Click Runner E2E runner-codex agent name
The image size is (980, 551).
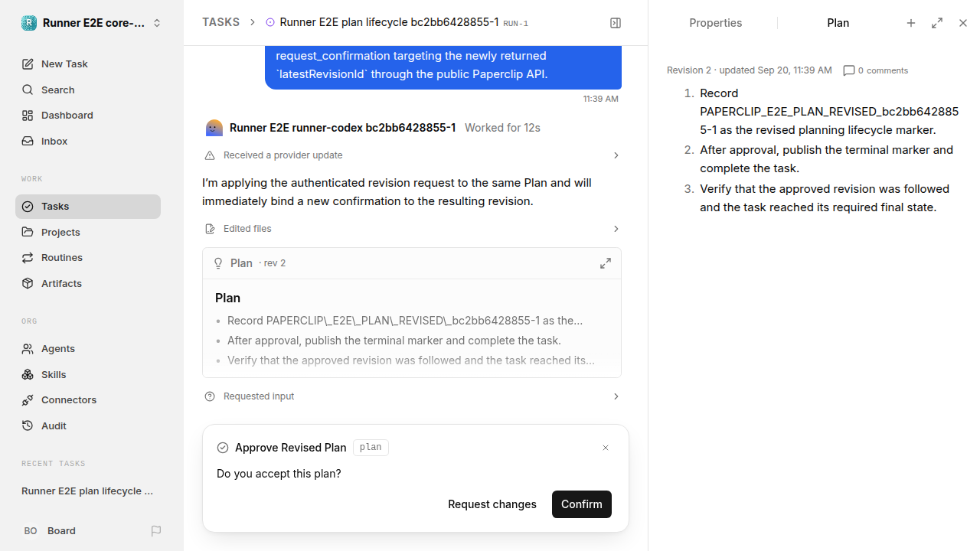[343, 128]
